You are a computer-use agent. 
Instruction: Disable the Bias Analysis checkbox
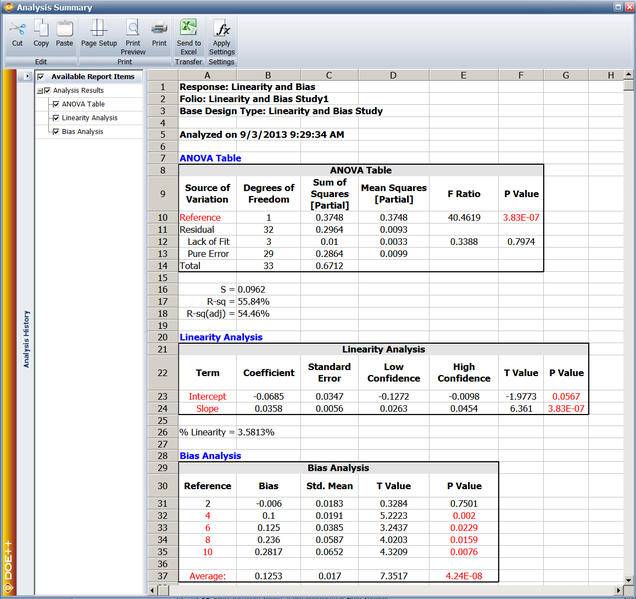pos(55,131)
